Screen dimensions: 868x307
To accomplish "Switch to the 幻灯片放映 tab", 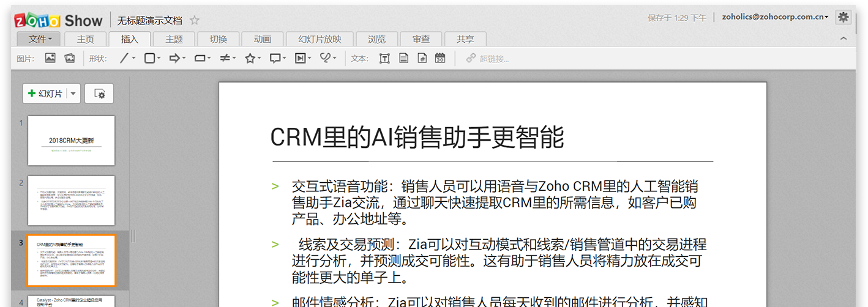I will 320,39.
